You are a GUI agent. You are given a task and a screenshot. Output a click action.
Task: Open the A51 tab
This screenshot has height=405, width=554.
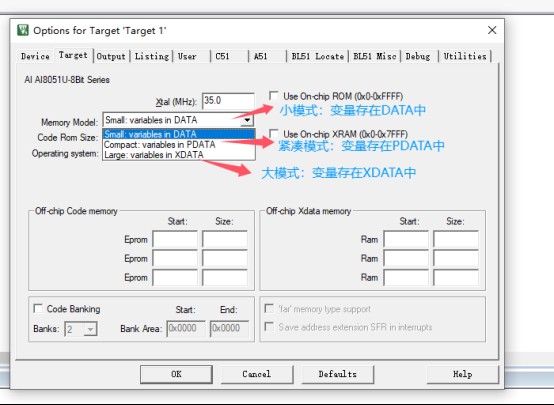click(x=267, y=56)
